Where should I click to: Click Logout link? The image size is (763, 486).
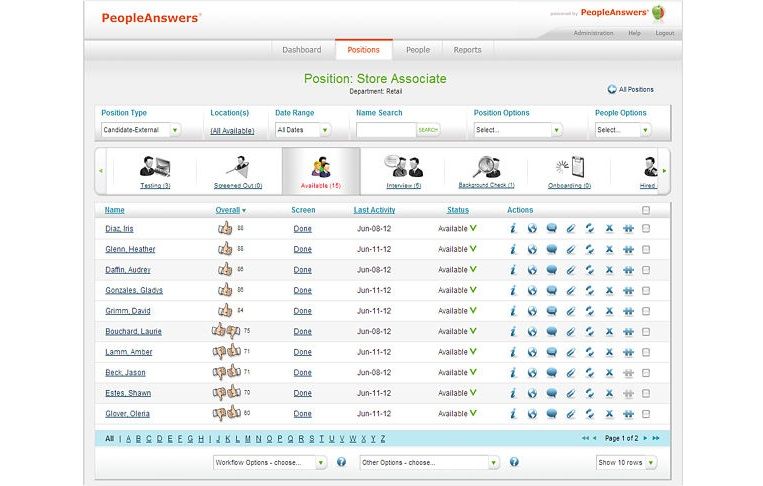click(665, 33)
